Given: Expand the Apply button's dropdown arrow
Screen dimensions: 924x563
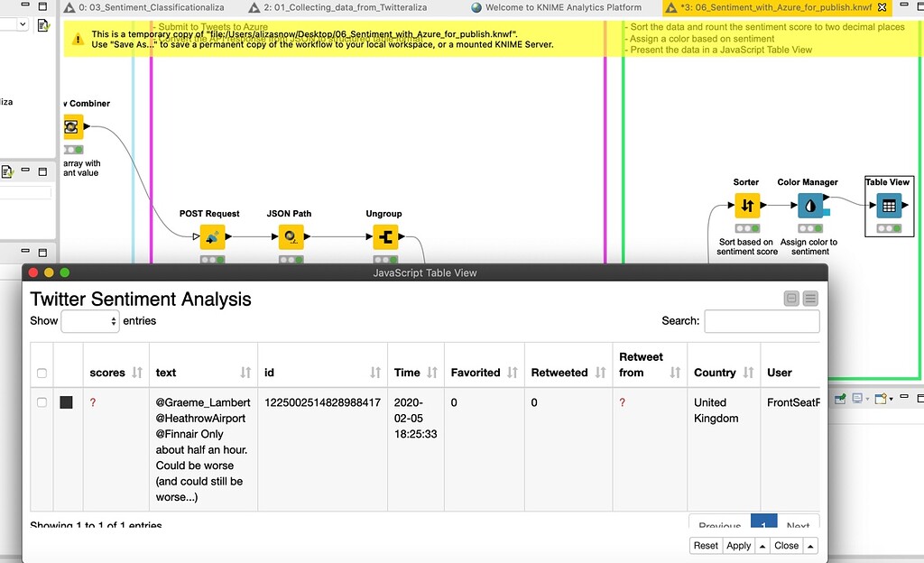Looking at the screenshot, I should tap(761, 545).
